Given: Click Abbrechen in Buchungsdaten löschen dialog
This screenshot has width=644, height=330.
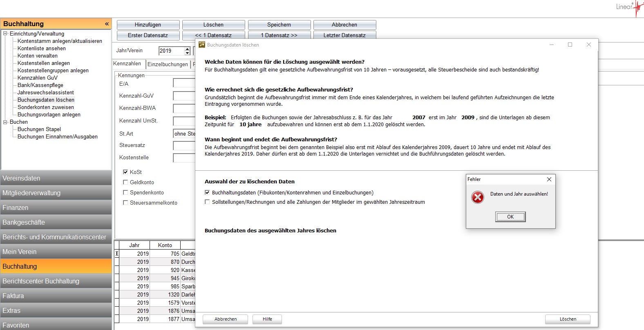Looking at the screenshot, I should pyautogui.click(x=226, y=319).
